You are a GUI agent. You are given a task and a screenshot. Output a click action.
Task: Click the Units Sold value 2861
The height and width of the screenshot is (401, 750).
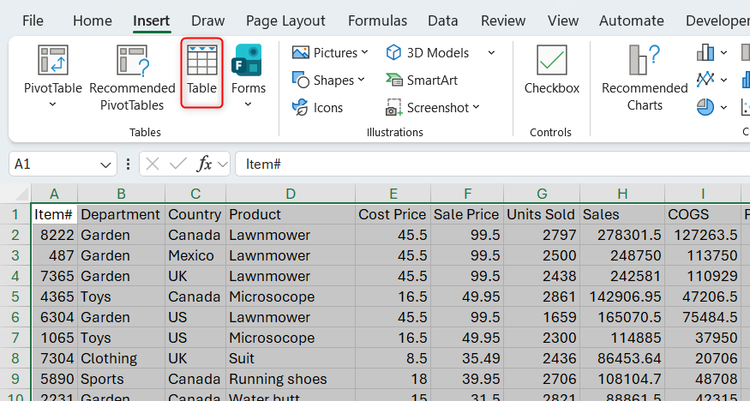click(541, 297)
